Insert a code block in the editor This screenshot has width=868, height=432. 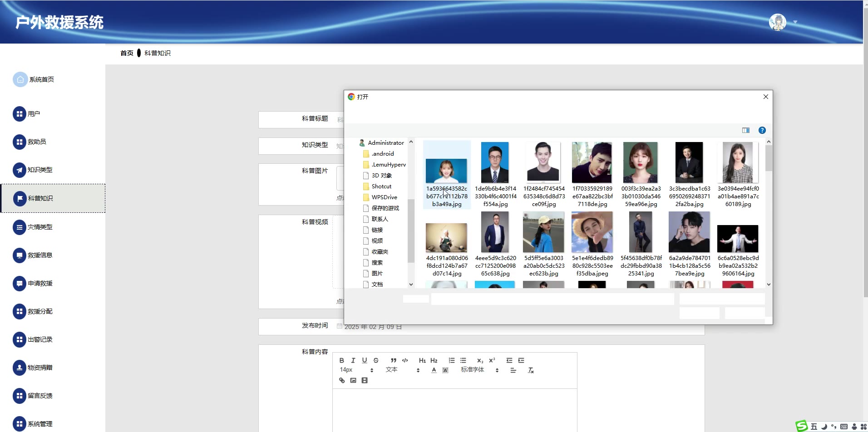pos(405,360)
